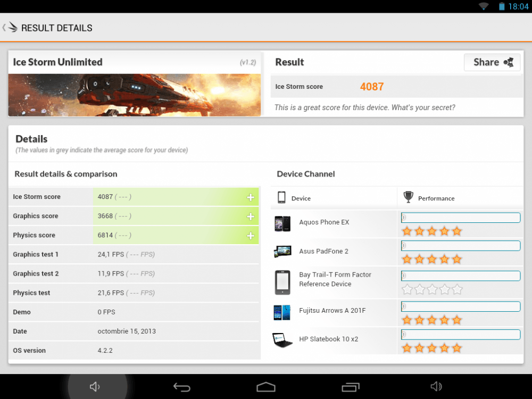Tap the volume up speaker icon

coord(436,387)
